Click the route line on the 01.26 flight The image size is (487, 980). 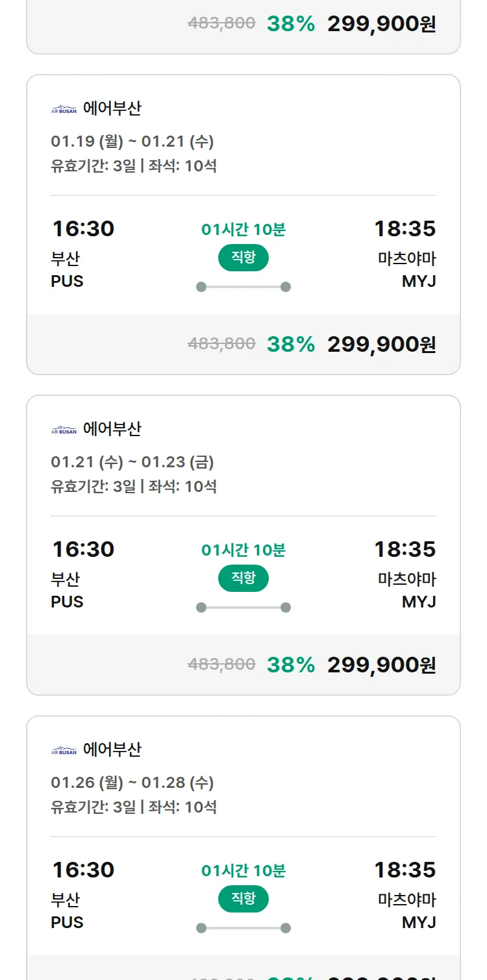[x=243, y=928]
